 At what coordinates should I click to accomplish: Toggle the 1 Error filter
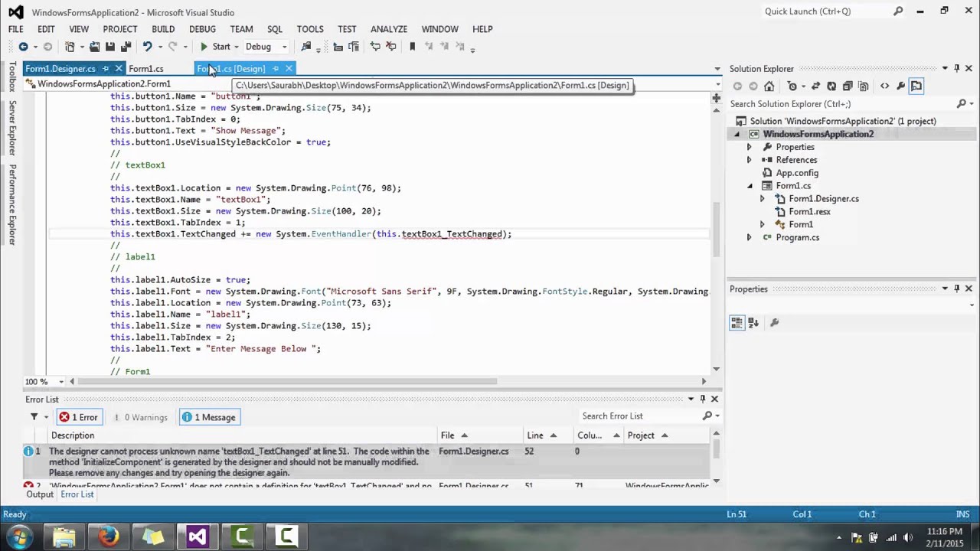click(x=79, y=417)
